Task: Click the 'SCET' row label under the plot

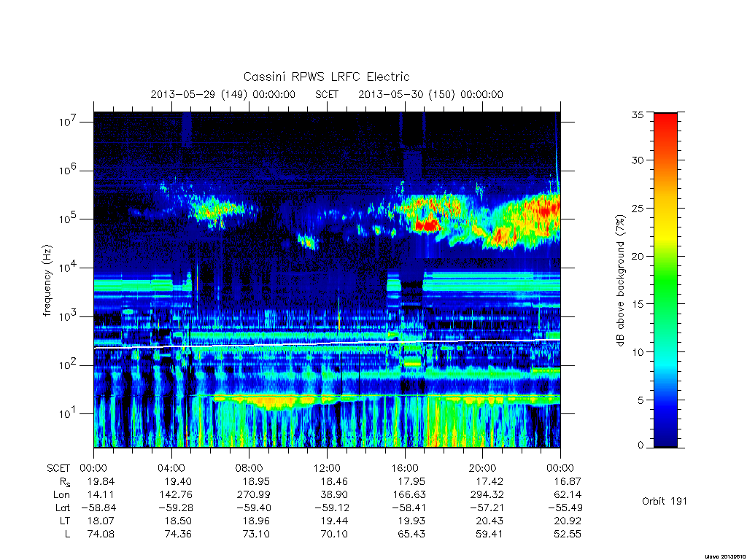Action: (58, 468)
